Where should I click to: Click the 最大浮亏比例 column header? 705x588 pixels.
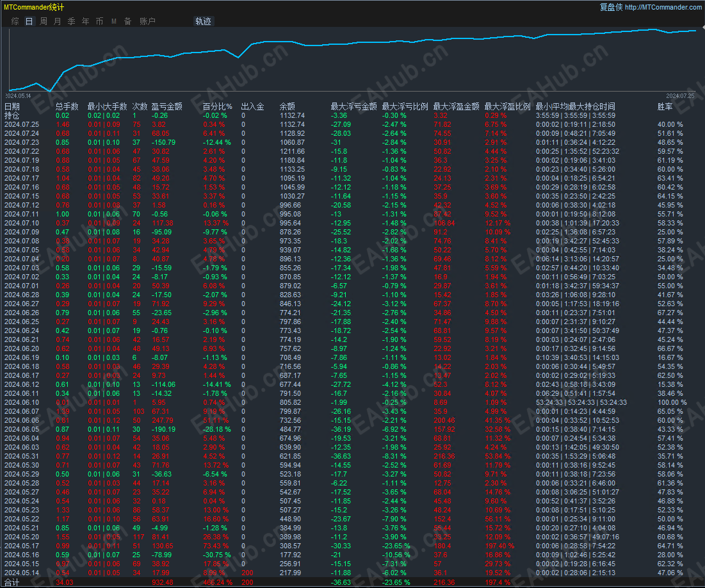pos(405,106)
